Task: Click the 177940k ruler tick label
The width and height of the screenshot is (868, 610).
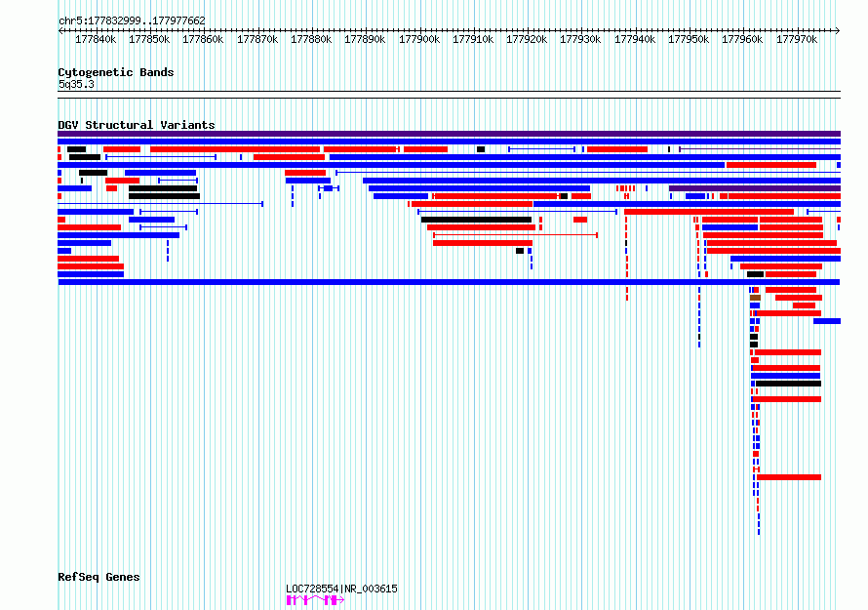Action: (x=635, y=39)
